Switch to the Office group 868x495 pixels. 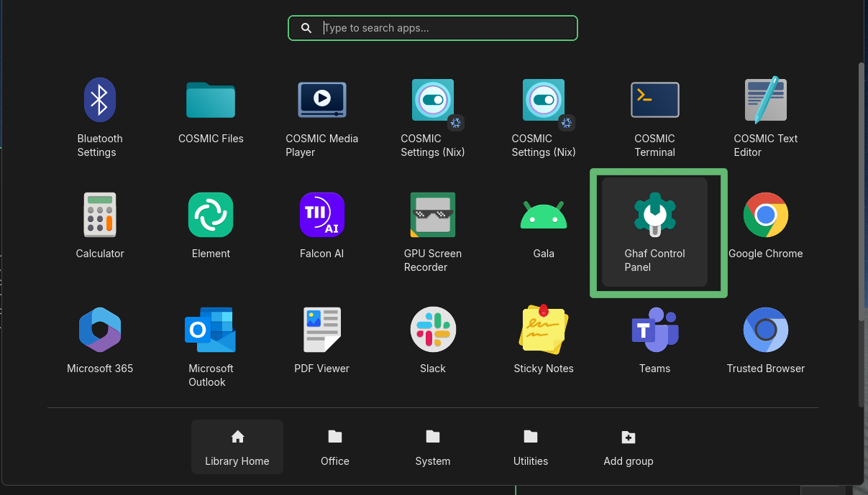pos(334,445)
